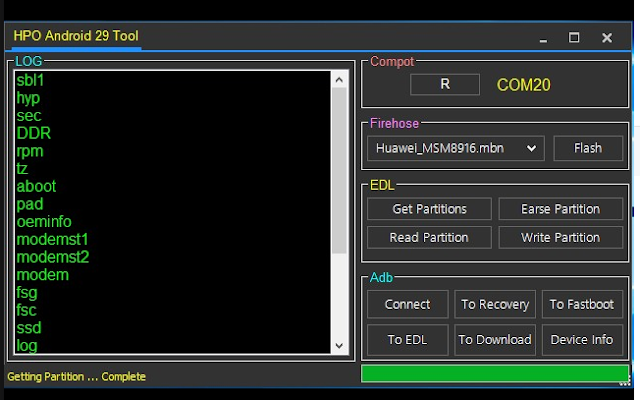Click To Fastboot button

click(582, 304)
